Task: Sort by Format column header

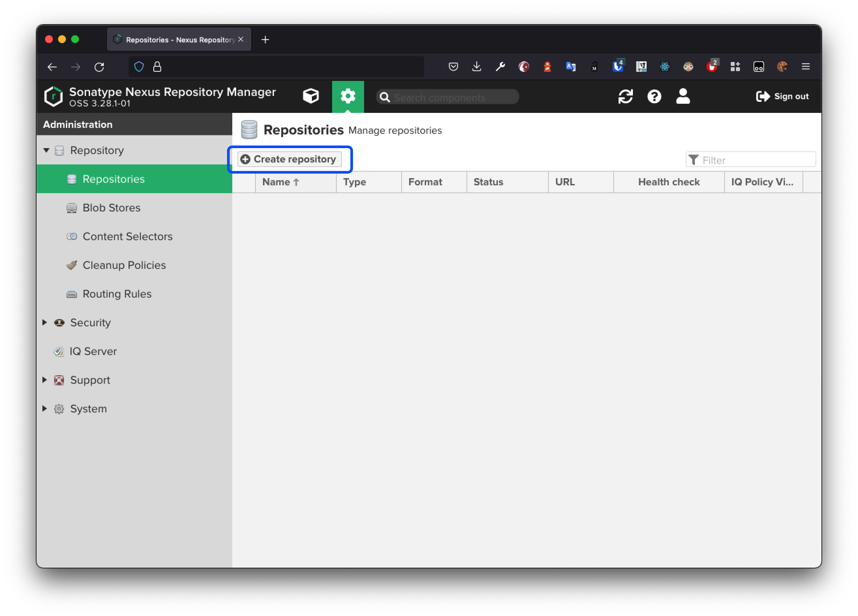Action: pos(434,182)
